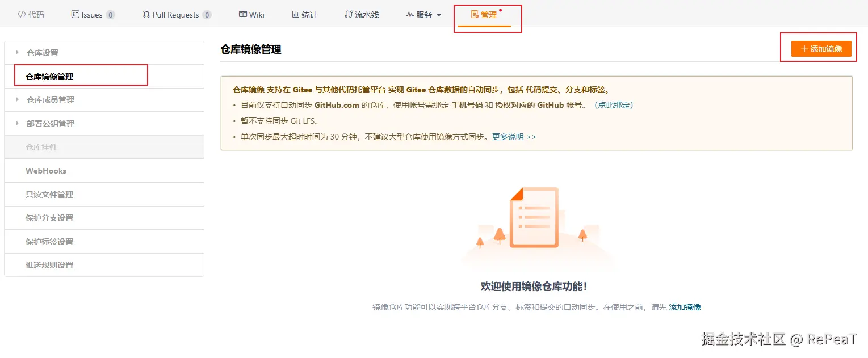Open the 点此绑定 link
Viewport: 868px width, 358px height.
coord(613,105)
